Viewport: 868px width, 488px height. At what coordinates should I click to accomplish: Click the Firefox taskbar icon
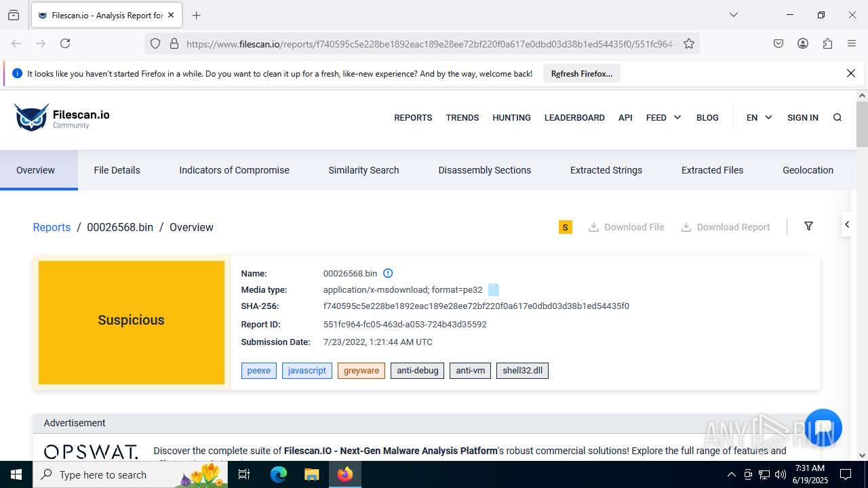click(345, 474)
